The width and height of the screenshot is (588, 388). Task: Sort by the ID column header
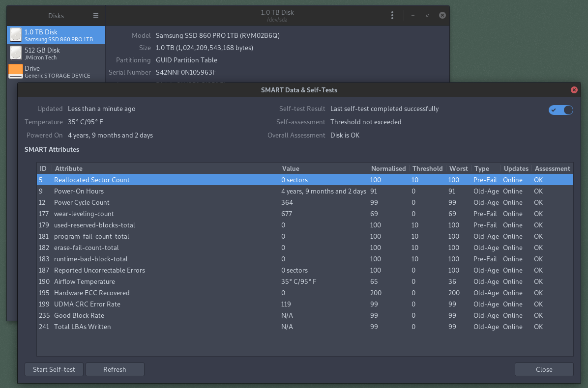(43, 168)
